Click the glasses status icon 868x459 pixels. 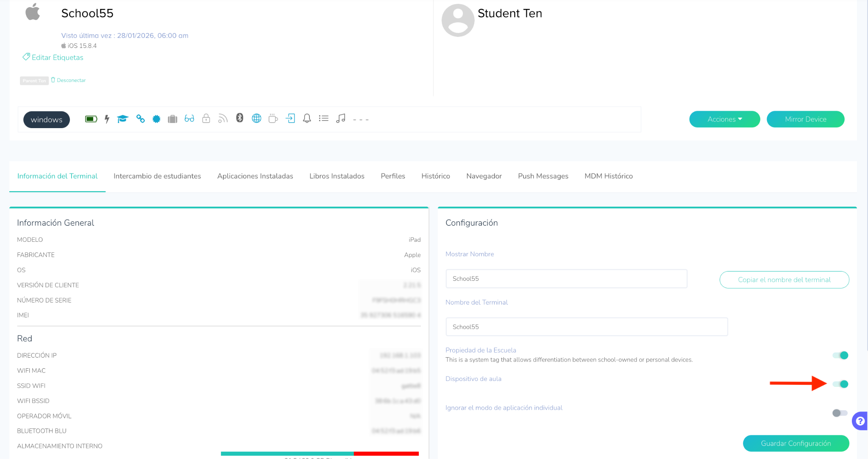point(189,119)
